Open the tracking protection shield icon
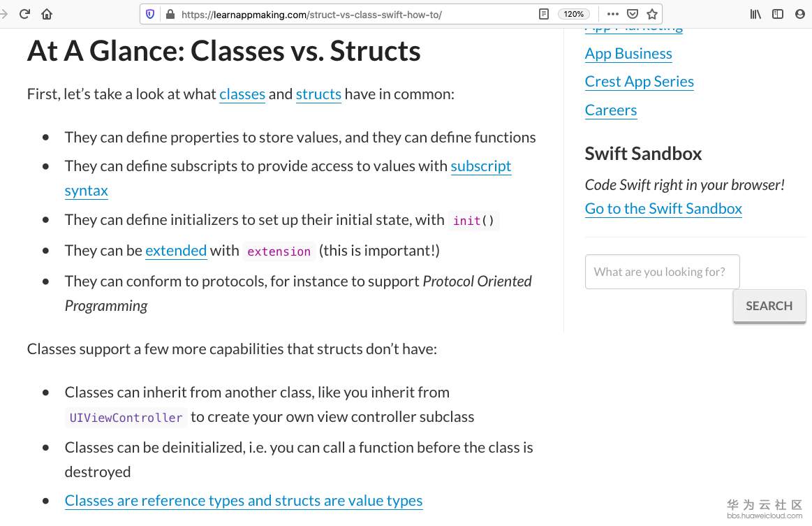This screenshot has height=526, width=812. point(150,14)
